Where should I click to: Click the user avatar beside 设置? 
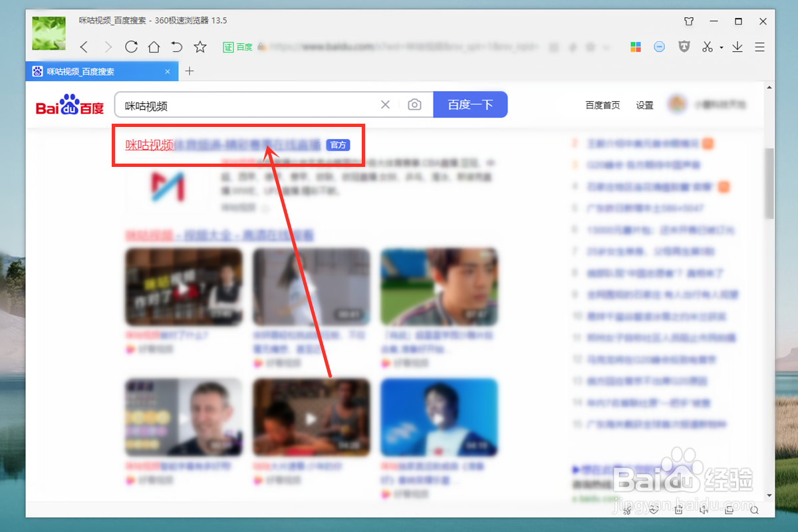(677, 104)
